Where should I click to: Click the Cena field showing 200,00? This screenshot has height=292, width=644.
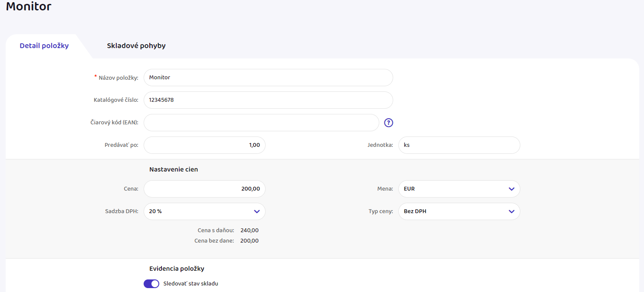pyautogui.click(x=204, y=189)
